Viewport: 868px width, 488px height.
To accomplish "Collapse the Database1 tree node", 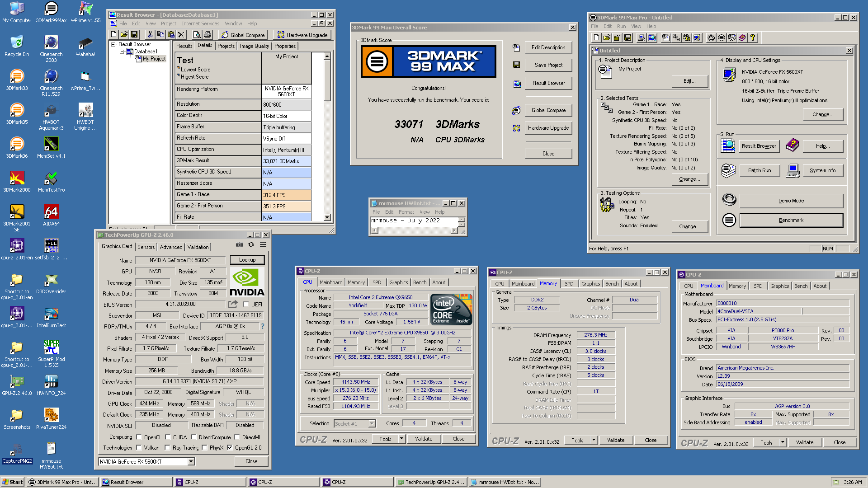I will pyautogui.click(x=122, y=52).
